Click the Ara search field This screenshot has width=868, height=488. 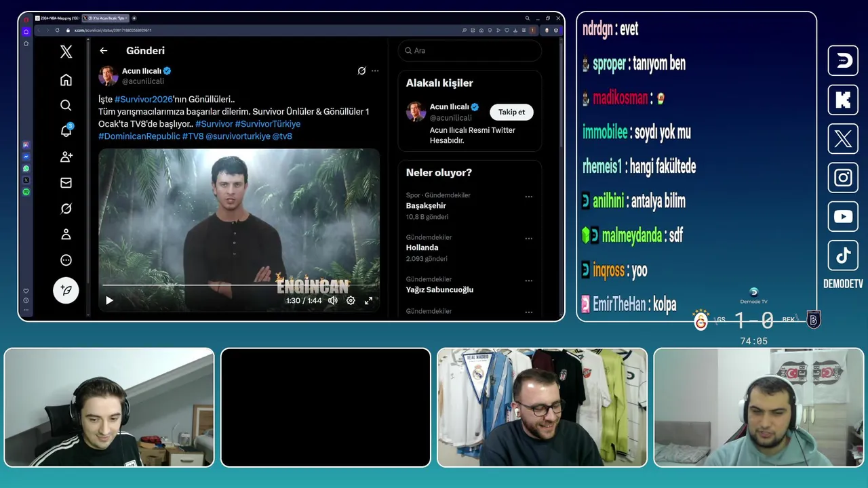coord(469,51)
